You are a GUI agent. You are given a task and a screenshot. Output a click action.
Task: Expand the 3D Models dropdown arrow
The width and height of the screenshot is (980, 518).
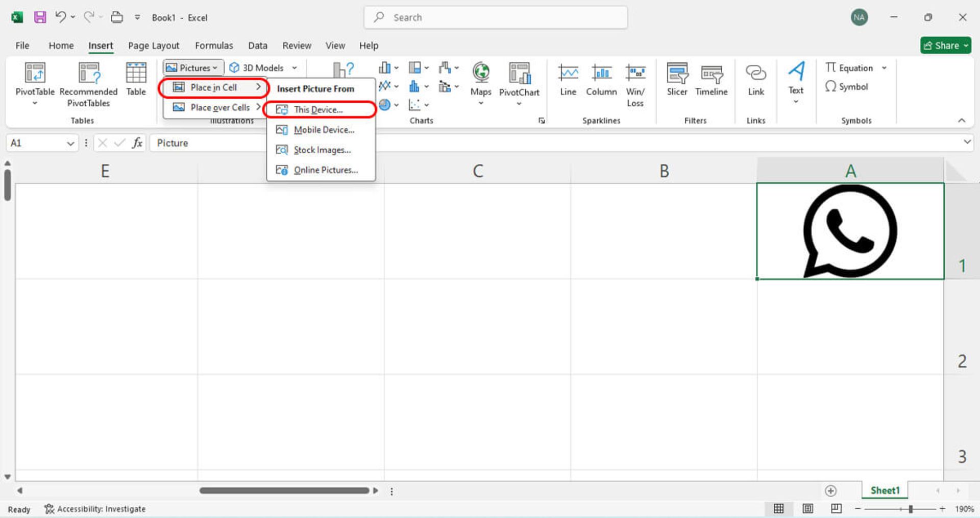(x=295, y=67)
